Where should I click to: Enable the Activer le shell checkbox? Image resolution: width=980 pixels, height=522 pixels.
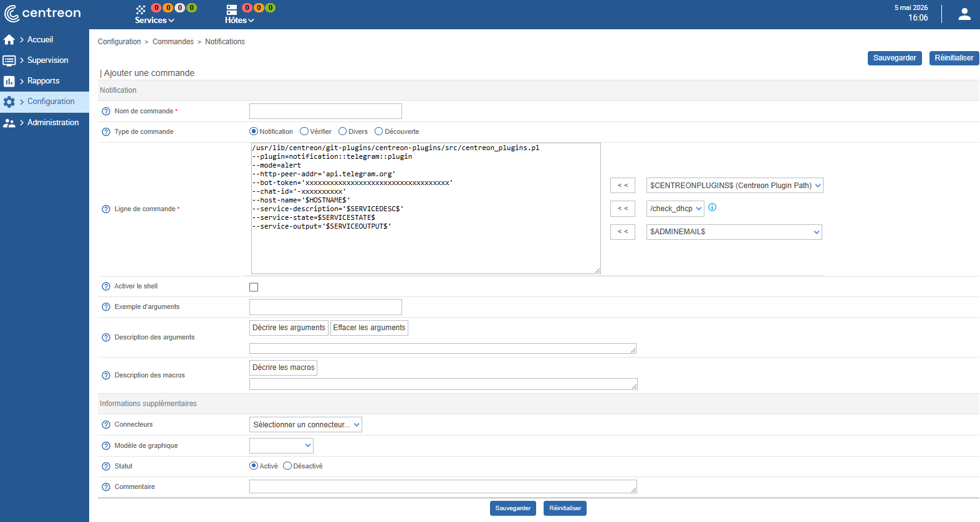[x=254, y=287]
